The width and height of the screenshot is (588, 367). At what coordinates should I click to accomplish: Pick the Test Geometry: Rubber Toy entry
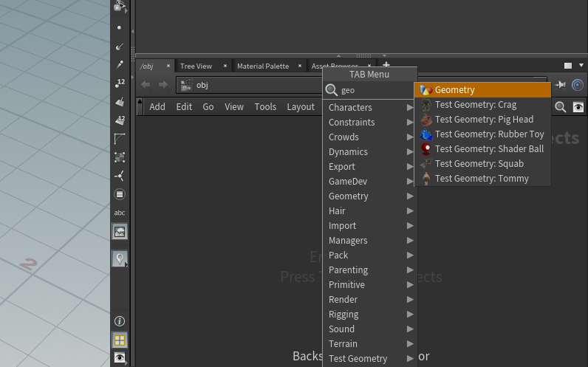click(488, 134)
